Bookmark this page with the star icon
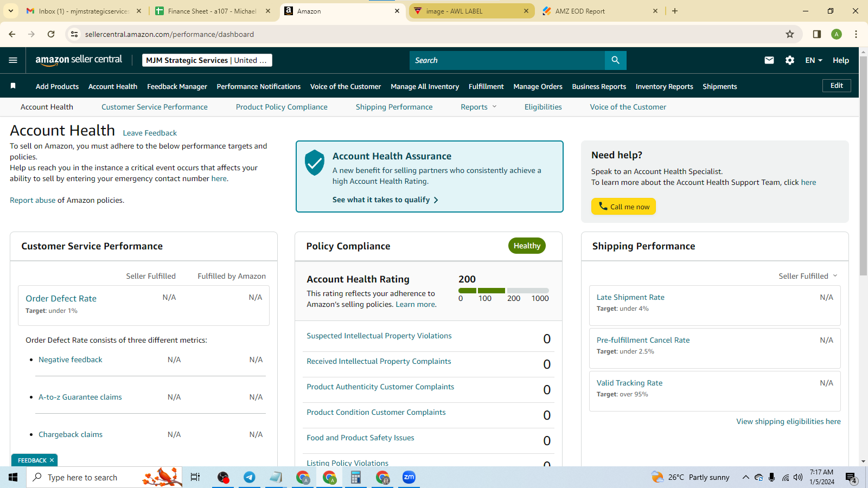 tap(790, 34)
